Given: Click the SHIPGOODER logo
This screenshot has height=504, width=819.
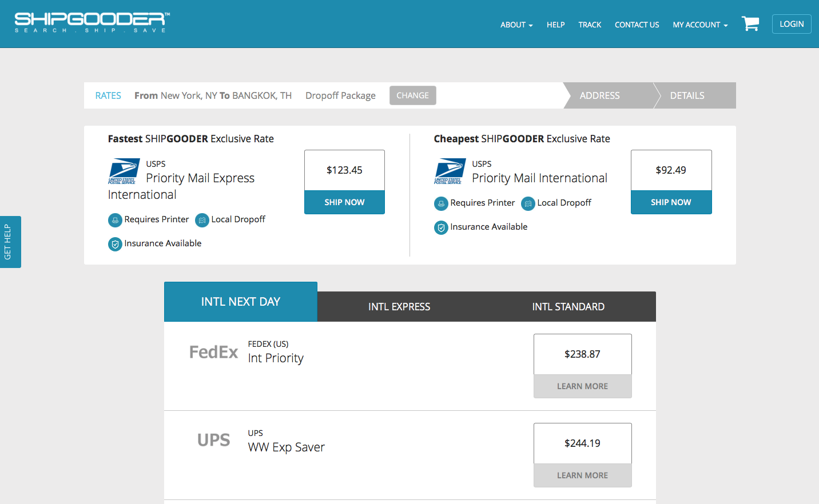Looking at the screenshot, I should click(x=92, y=22).
